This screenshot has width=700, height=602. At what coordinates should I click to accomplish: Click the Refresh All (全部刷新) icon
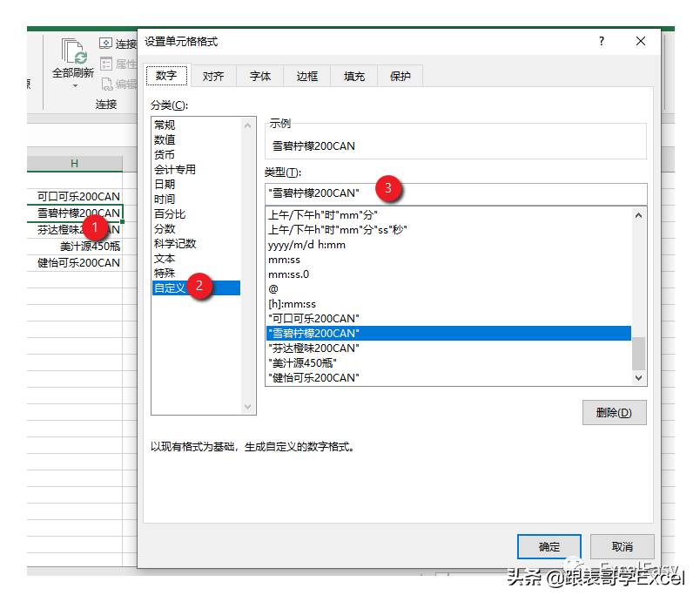[x=74, y=51]
